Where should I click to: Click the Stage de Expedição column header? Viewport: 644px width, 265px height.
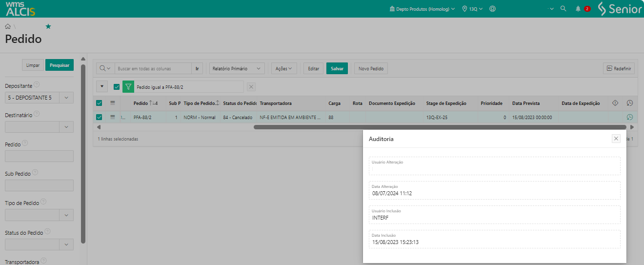point(446,103)
